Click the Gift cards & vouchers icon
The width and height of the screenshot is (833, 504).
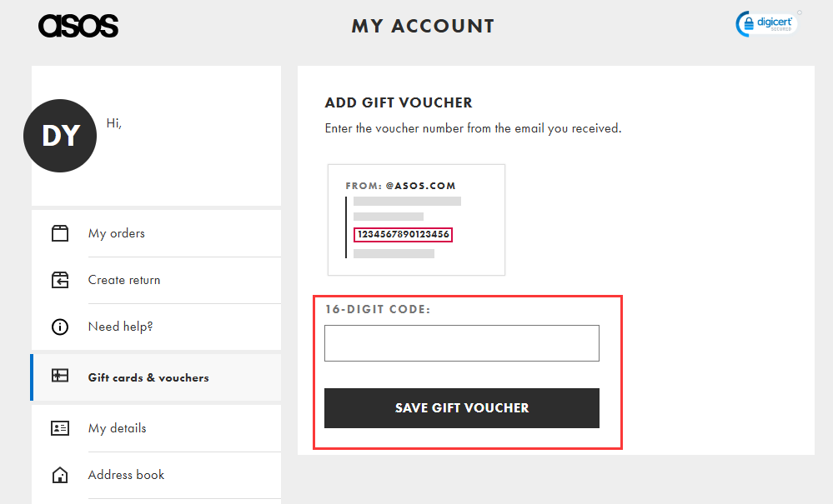coord(60,377)
